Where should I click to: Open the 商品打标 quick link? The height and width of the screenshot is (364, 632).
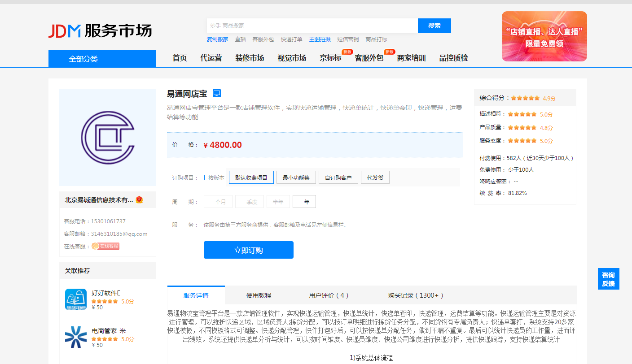(x=377, y=39)
